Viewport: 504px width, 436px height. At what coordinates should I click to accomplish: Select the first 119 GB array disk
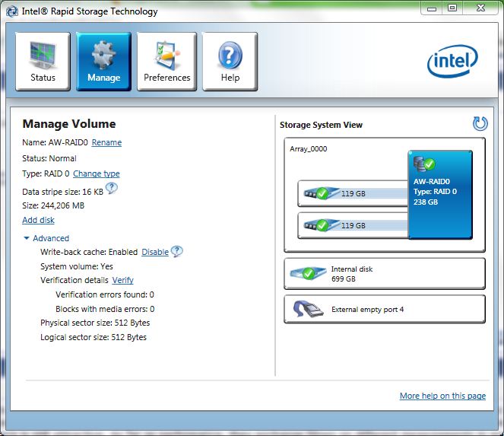pos(353,193)
